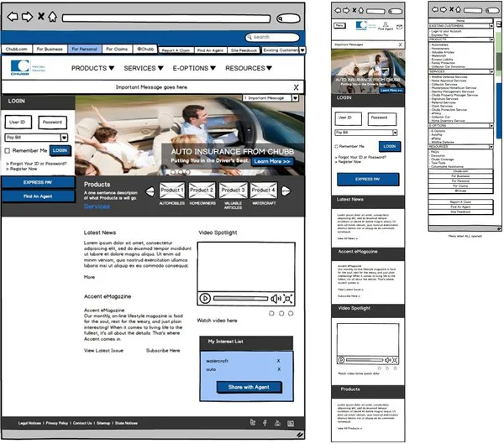Viewport: 504px width, 444px height.
Task: Click the stop X in desktop mockup browser
Action: tap(41, 16)
